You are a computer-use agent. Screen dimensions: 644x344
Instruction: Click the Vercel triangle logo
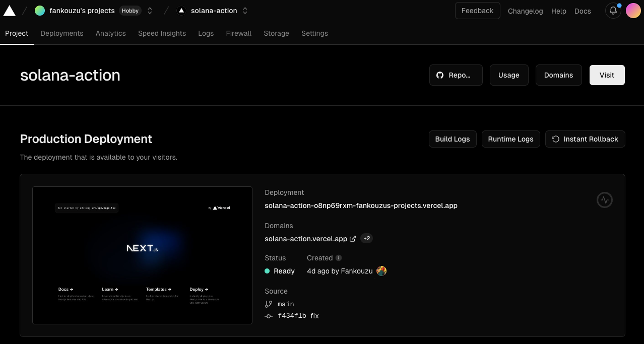10,11
